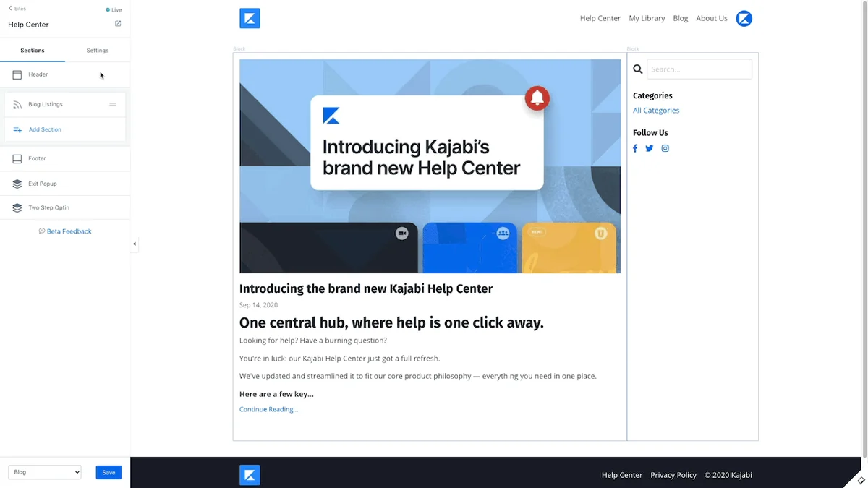This screenshot has width=868, height=488.
Task: Open My Library in top navigation
Action: point(647,19)
